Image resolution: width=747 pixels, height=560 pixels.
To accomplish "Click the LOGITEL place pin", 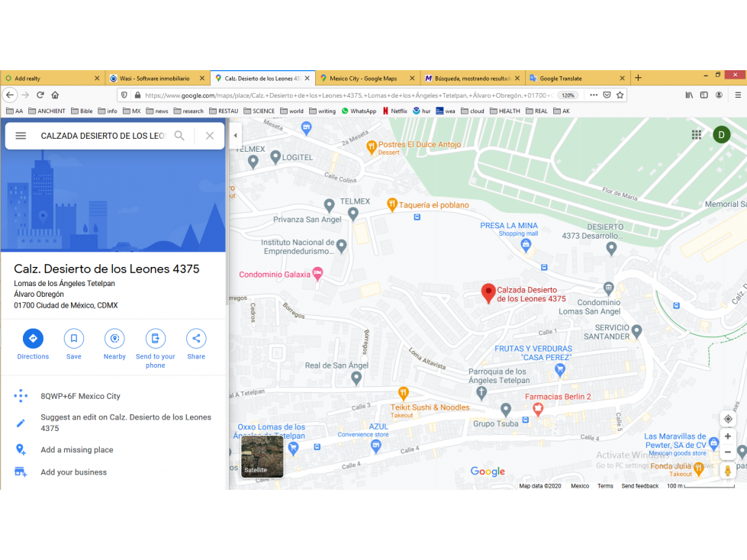I will (x=275, y=157).
